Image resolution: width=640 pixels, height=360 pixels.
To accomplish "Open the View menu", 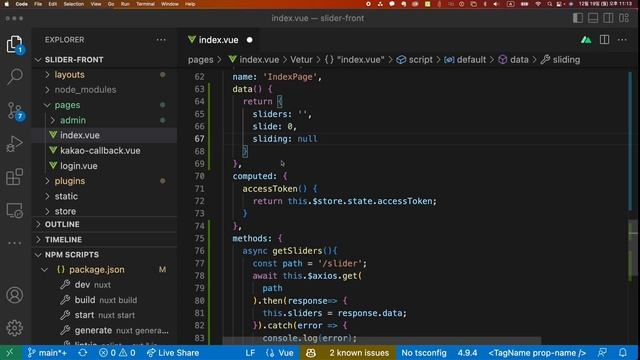I will [x=96, y=4].
